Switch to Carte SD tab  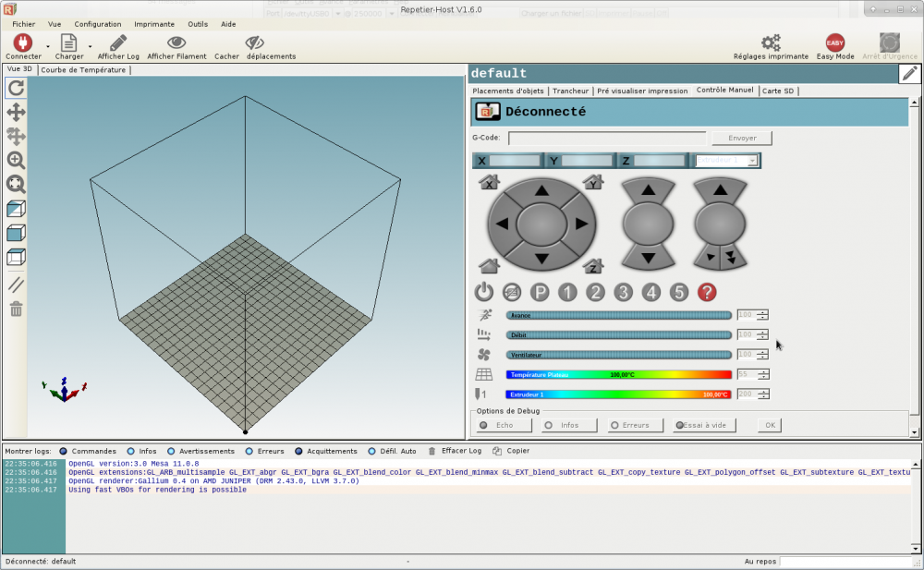[778, 91]
